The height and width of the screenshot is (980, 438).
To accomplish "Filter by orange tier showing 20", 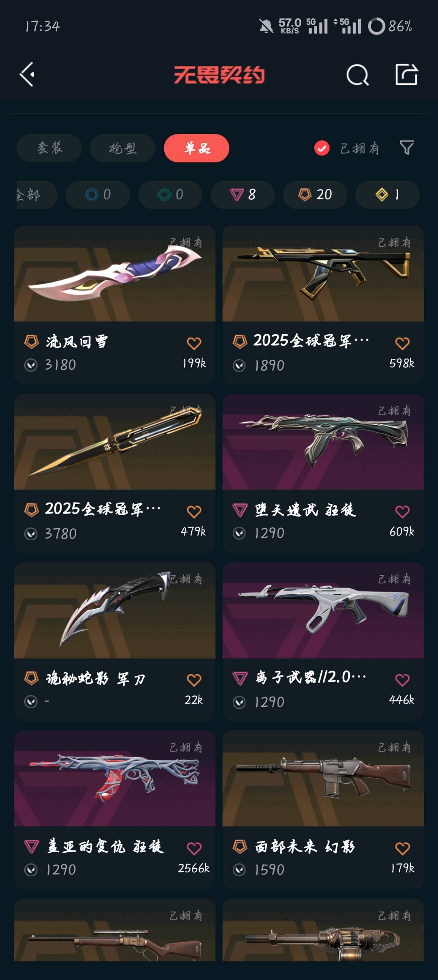I will [x=315, y=195].
